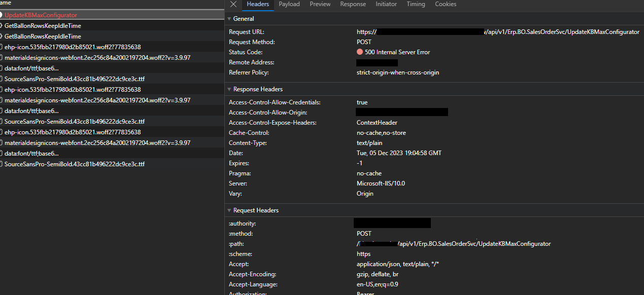Click the Request URL label
The image size is (644, 295).
[247, 32]
